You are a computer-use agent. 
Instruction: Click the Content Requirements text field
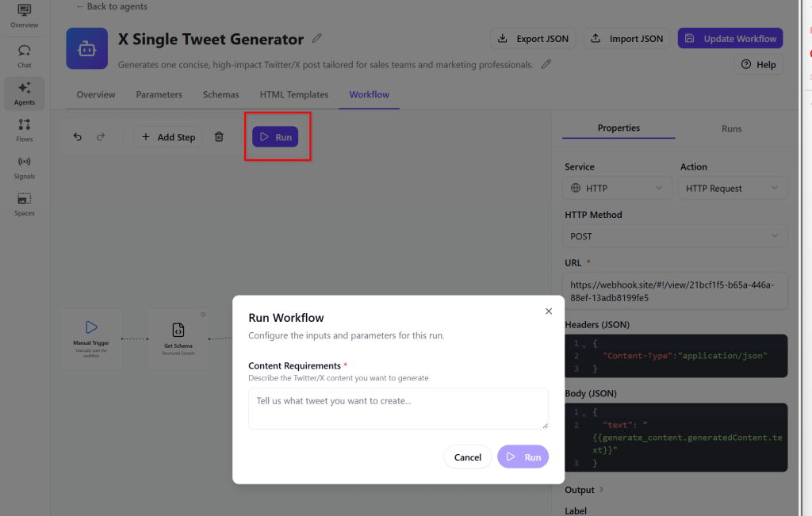click(398, 408)
